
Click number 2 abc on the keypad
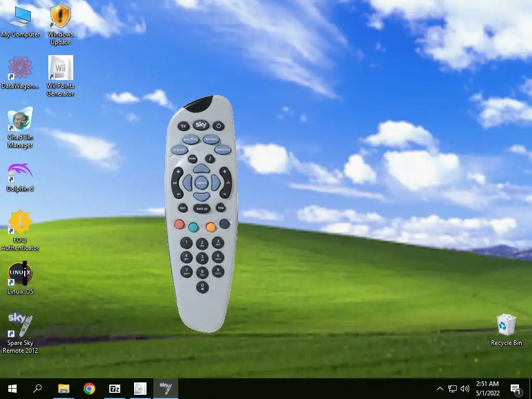coord(202,244)
